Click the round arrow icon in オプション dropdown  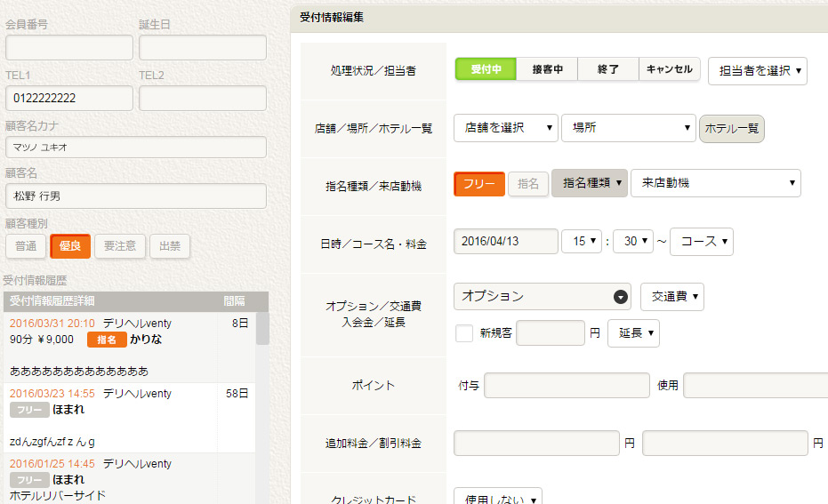[621, 297]
